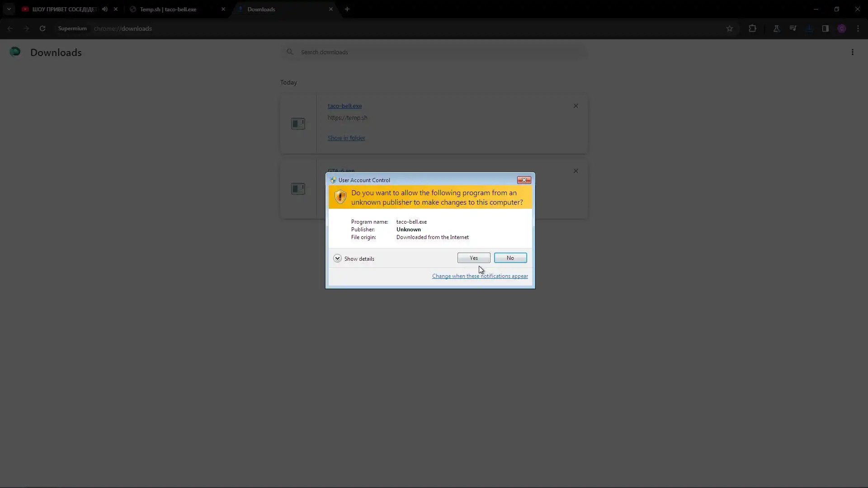Click the bookmark star icon

(729, 28)
